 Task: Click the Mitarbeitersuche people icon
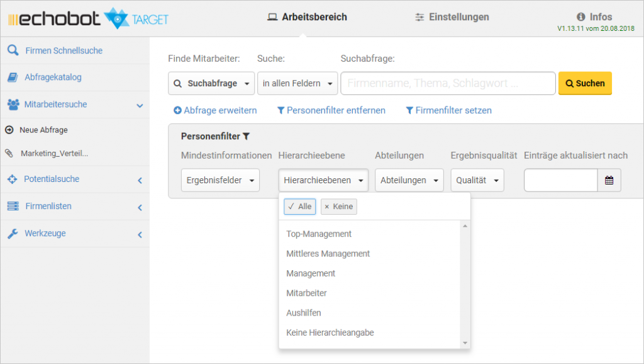(x=13, y=105)
